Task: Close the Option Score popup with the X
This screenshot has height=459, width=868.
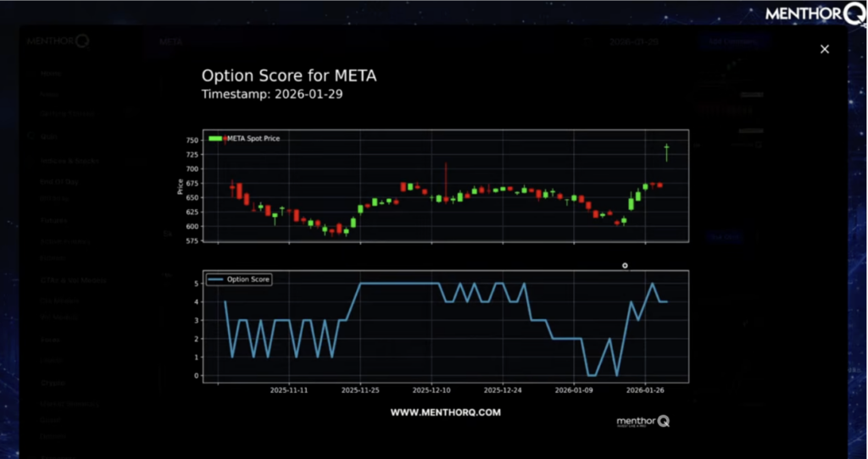Action: click(824, 49)
